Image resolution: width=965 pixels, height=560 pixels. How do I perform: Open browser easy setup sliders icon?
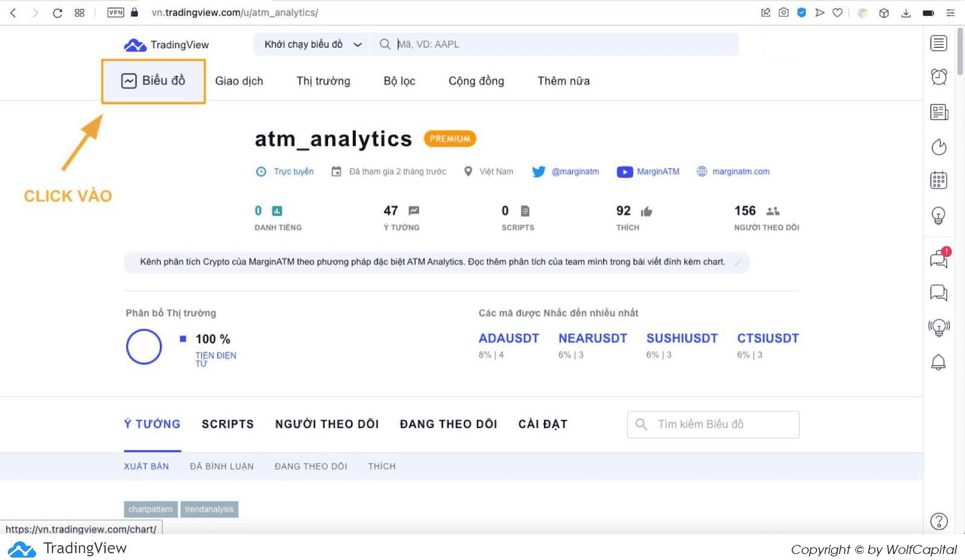[951, 13]
